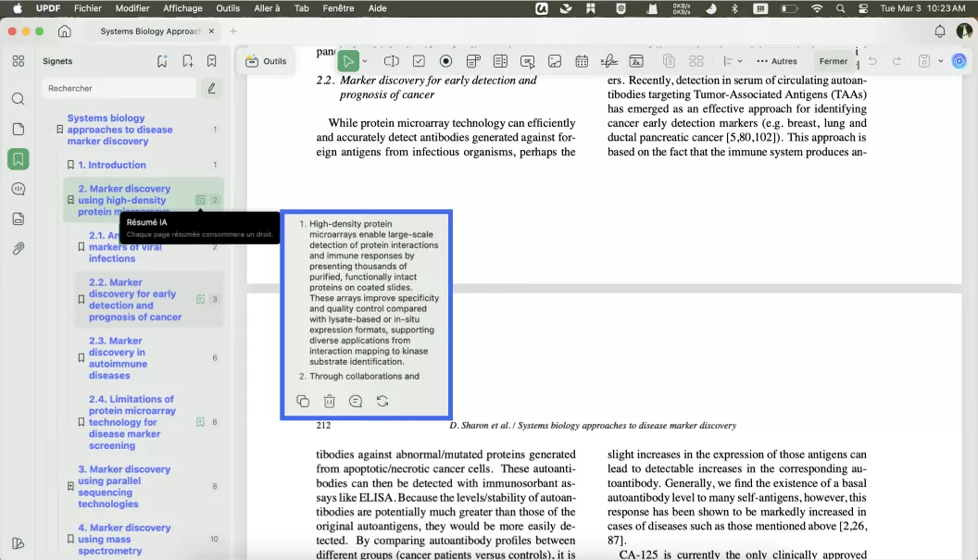Click the comment icon in summary popup

[356, 401]
